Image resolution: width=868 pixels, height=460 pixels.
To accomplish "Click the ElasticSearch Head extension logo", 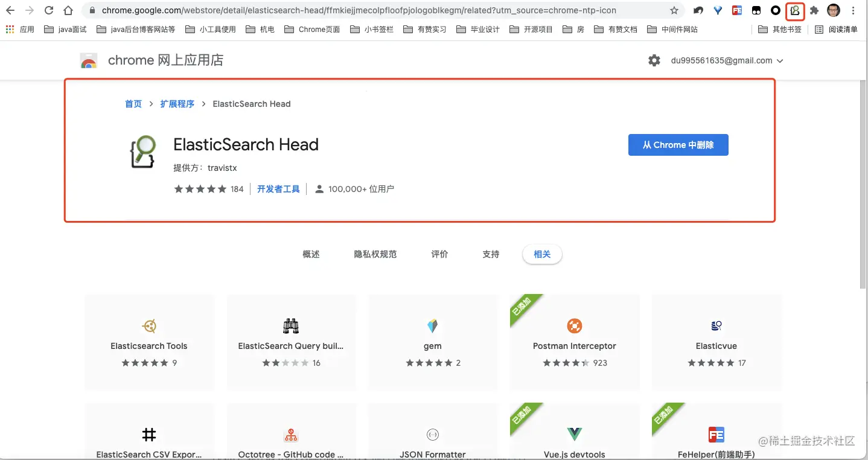I will click(143, 152).
